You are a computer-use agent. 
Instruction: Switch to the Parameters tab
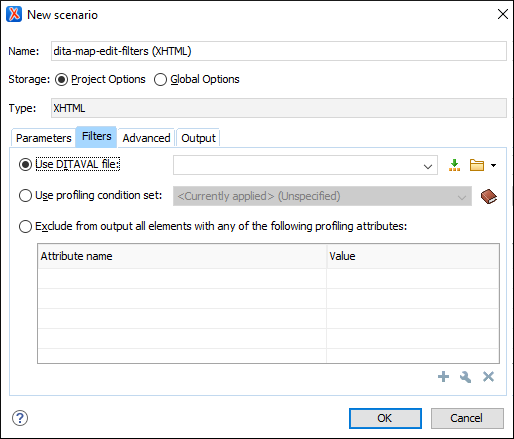point(44,138)
